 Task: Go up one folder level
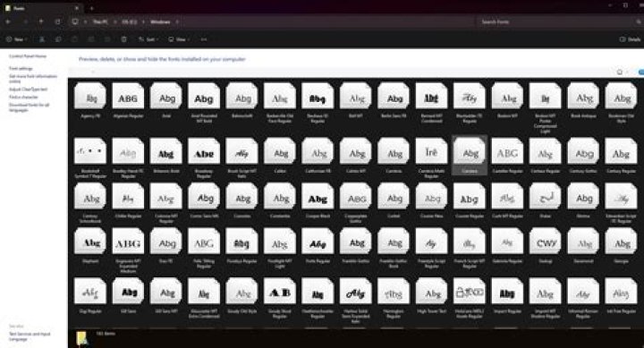point(41,21)
